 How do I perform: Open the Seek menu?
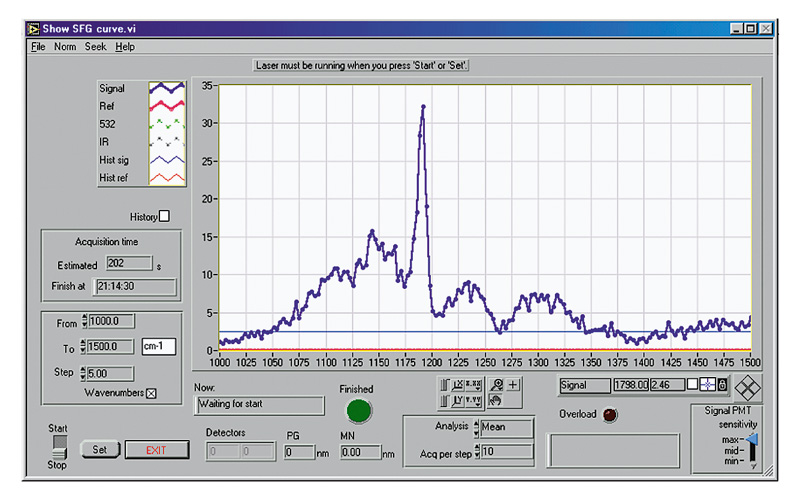(95, 46)
